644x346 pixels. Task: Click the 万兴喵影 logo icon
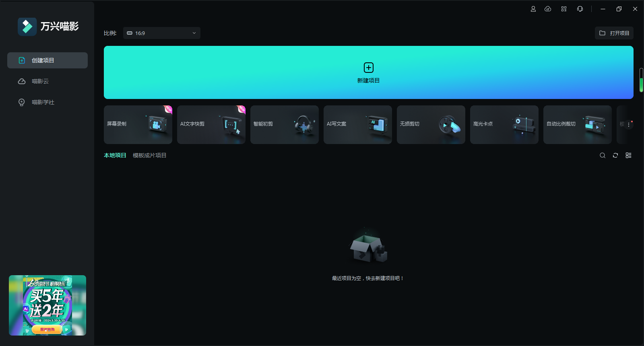(27, 27)
